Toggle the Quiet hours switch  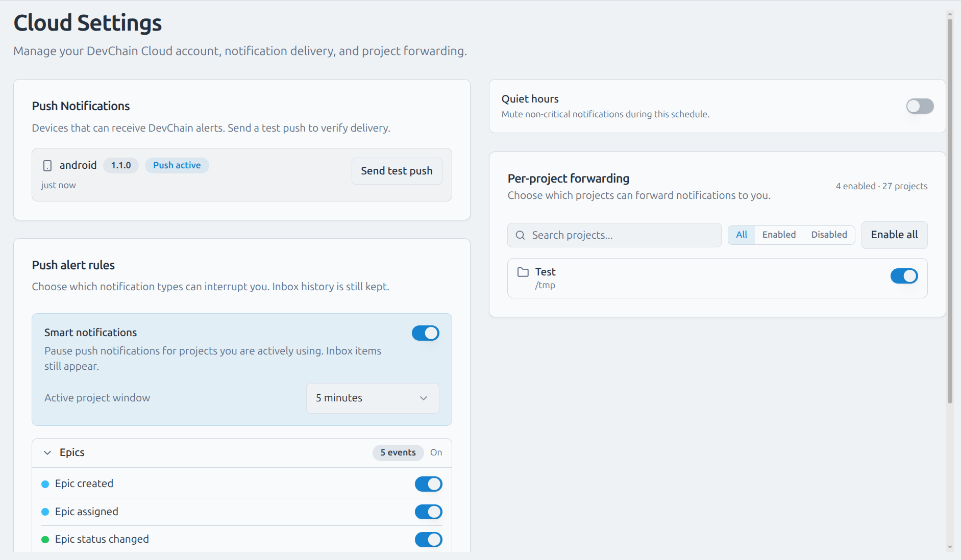(920, 106)
